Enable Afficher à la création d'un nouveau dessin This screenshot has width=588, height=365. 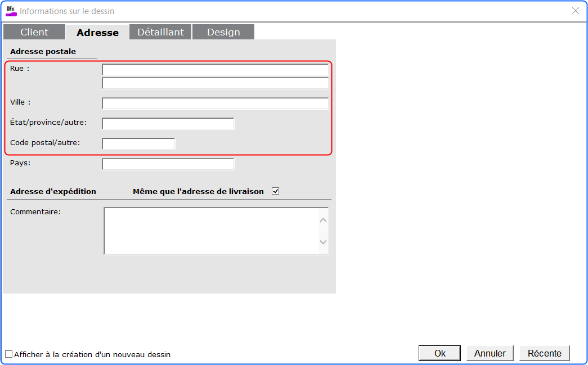click(8, 354)
